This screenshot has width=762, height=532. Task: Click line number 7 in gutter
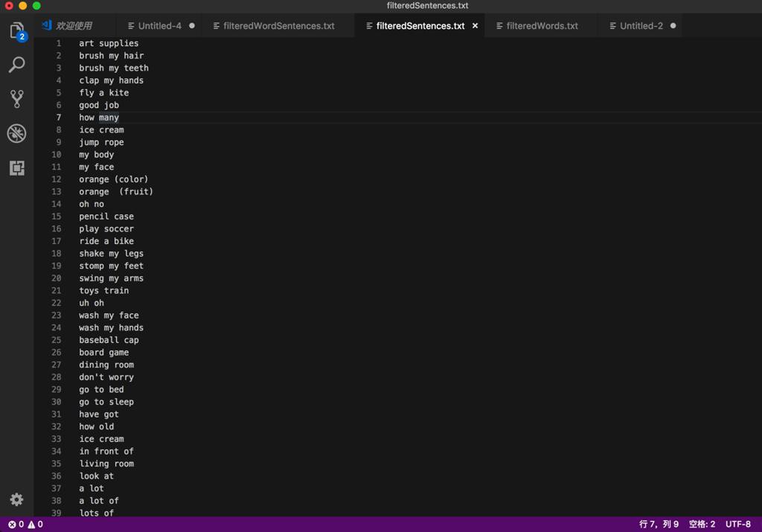(59, 118)
